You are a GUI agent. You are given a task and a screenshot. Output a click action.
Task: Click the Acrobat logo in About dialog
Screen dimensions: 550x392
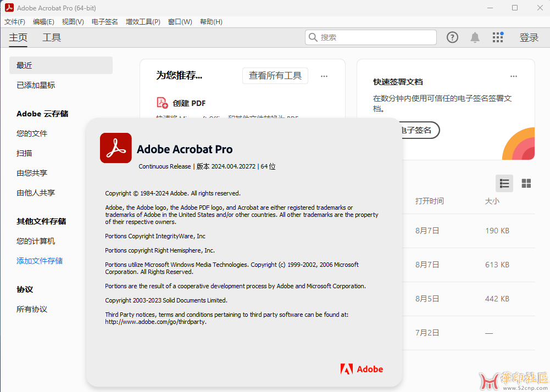click(x=115, y=148)
